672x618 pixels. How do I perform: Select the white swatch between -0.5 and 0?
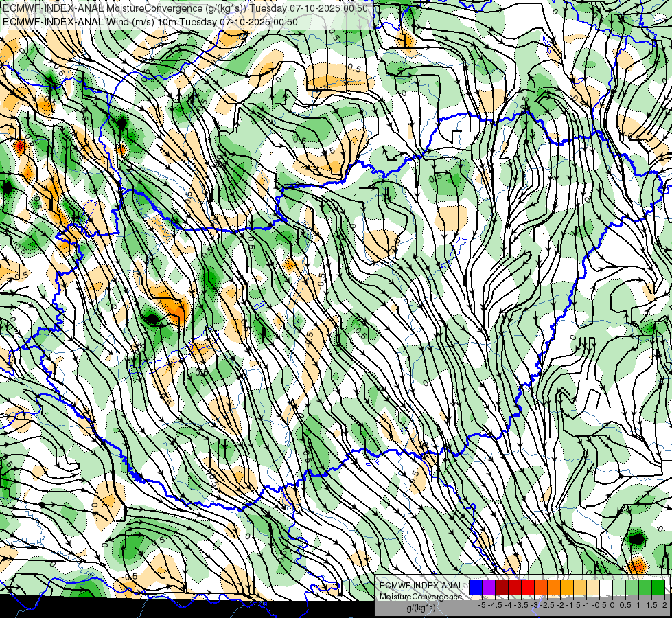coord(606,587)
